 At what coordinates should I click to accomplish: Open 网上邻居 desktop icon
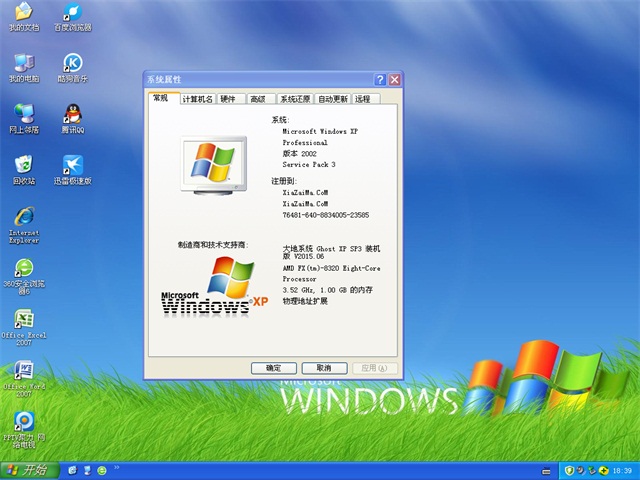[x=23, y=114]
